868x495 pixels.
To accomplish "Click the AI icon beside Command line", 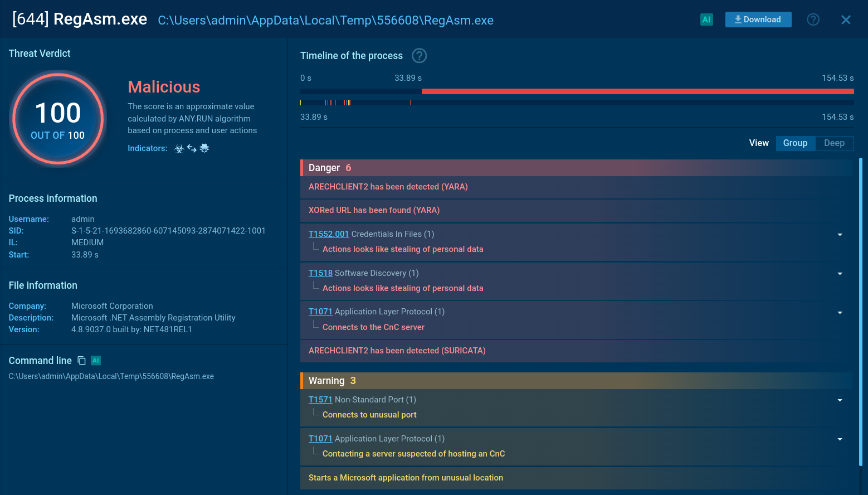I will click(96, 361).
